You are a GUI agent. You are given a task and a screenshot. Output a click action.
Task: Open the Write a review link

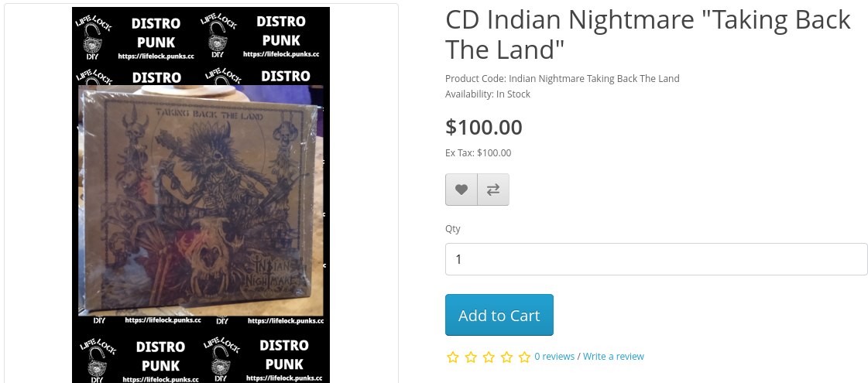tap(613, 357)
